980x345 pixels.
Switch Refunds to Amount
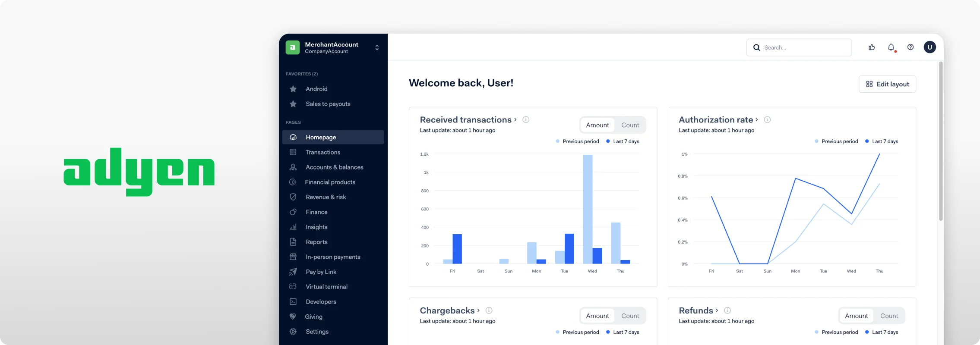[x=857, y=316]
